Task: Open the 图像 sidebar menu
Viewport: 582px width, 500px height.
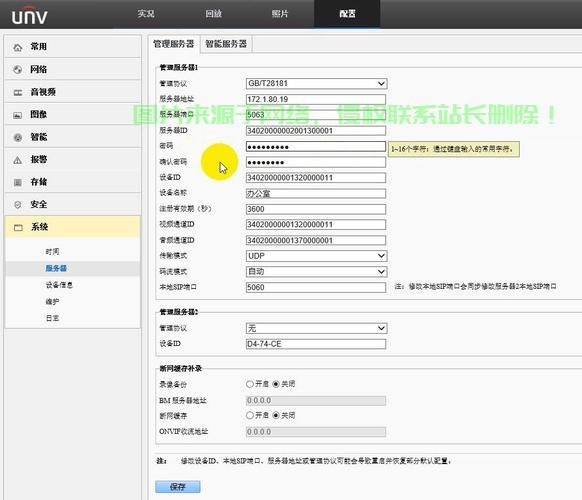Action: pos(73,114)
